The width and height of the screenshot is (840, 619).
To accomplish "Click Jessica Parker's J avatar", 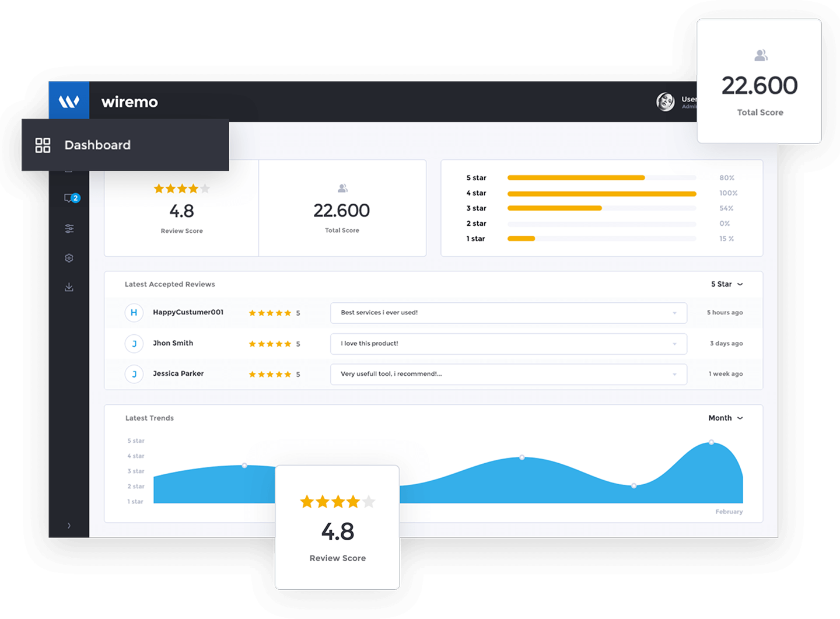I will 134,374.
